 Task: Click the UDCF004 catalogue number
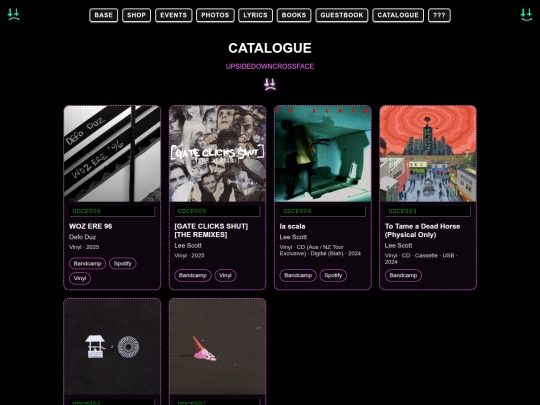323,211
